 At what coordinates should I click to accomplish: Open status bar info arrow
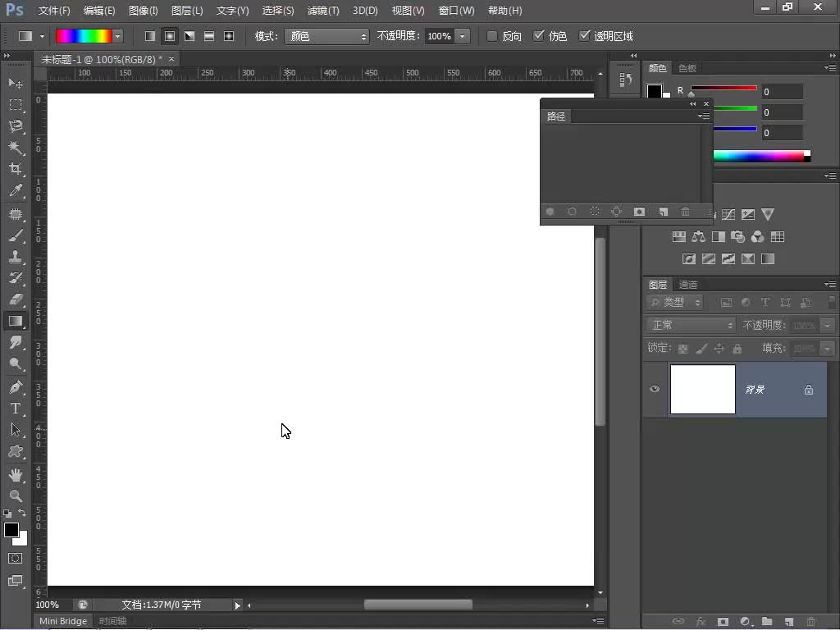click(x=237, y=605)
